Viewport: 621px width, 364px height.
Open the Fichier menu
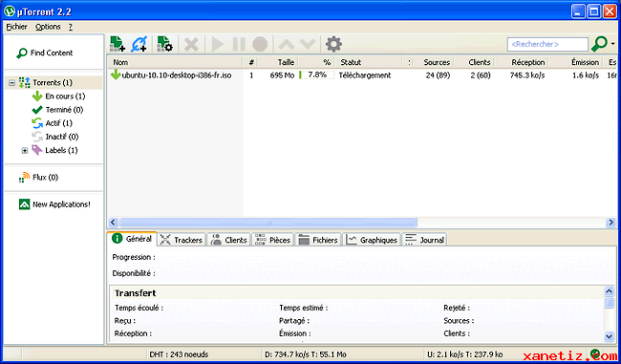click(16, 27)
